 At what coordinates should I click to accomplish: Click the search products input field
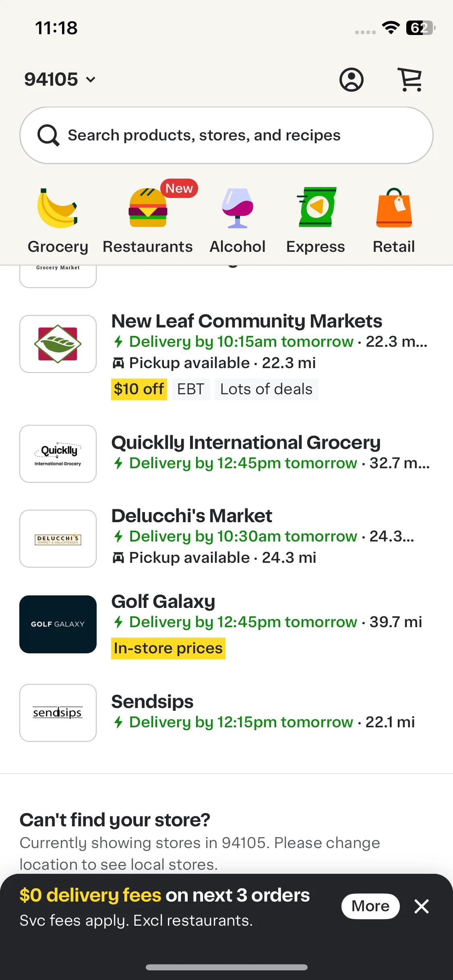pyautogui.click(x=226, y=135)
